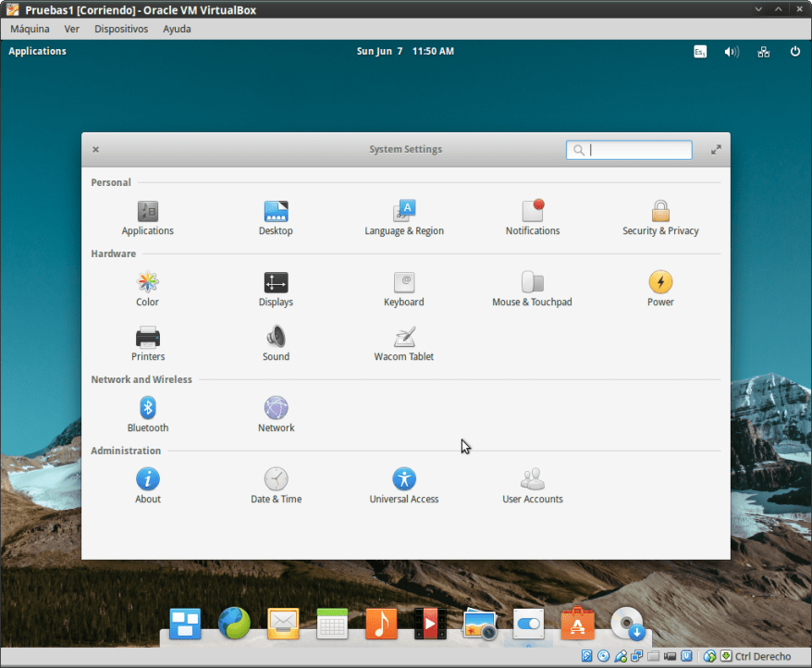This screenshot has height=668, width=812.
Task: Open the Dispositivos menu
Action: pyautogui.click(x=120, y=29)
